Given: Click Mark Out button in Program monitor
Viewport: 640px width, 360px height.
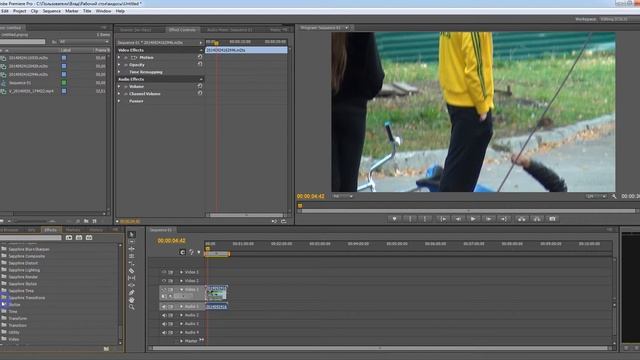Looking at the screenshot, I should click(x=425, y=219).
